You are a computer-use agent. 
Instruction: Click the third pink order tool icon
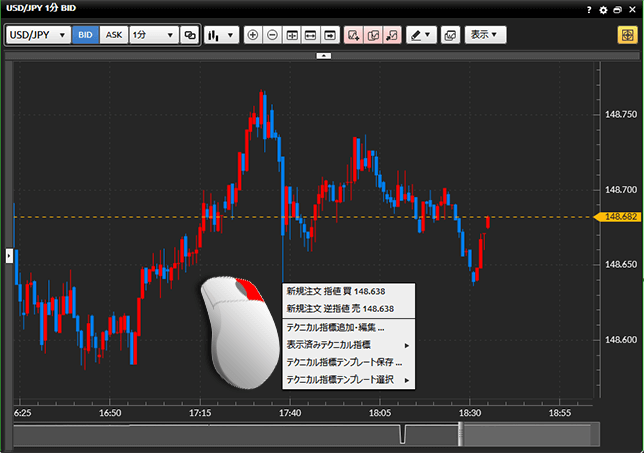(392, 35)
